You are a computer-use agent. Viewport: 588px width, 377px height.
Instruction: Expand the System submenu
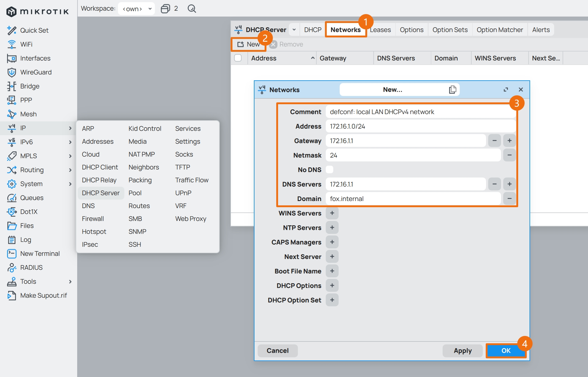click(70, 184)
